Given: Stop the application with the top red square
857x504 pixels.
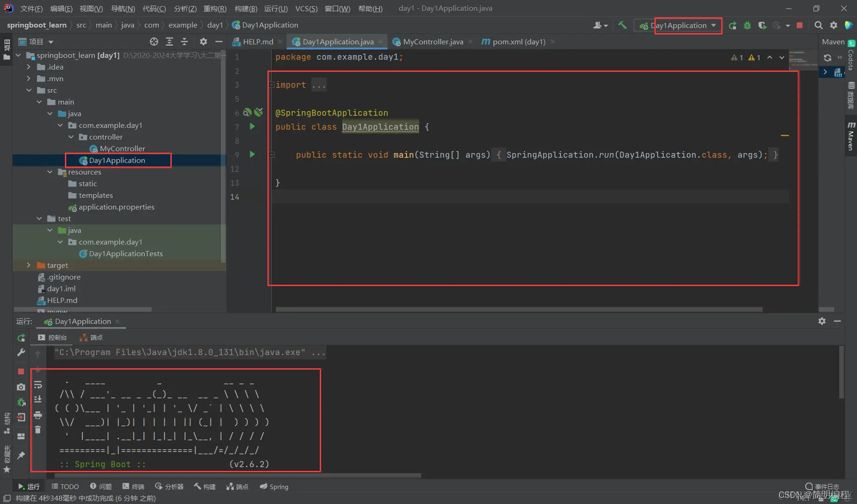Looking at the screenshot, I should (x=800, y=25).
